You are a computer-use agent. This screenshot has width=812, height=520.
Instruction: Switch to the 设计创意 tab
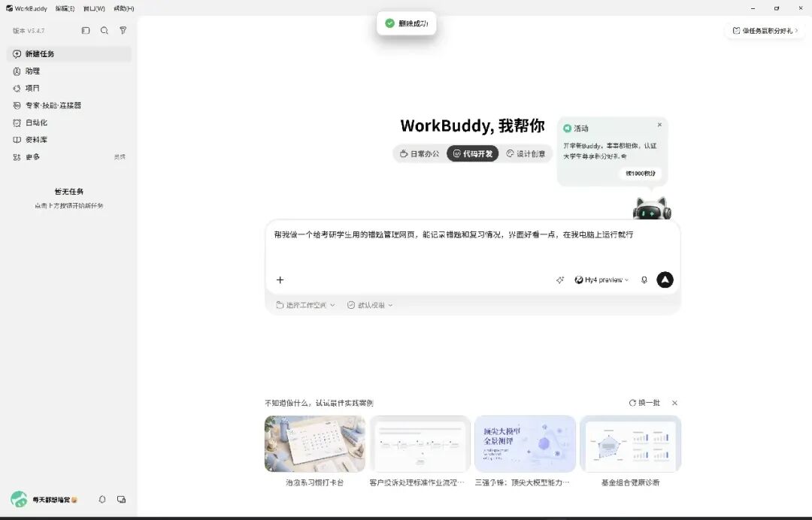click(525, 154)
